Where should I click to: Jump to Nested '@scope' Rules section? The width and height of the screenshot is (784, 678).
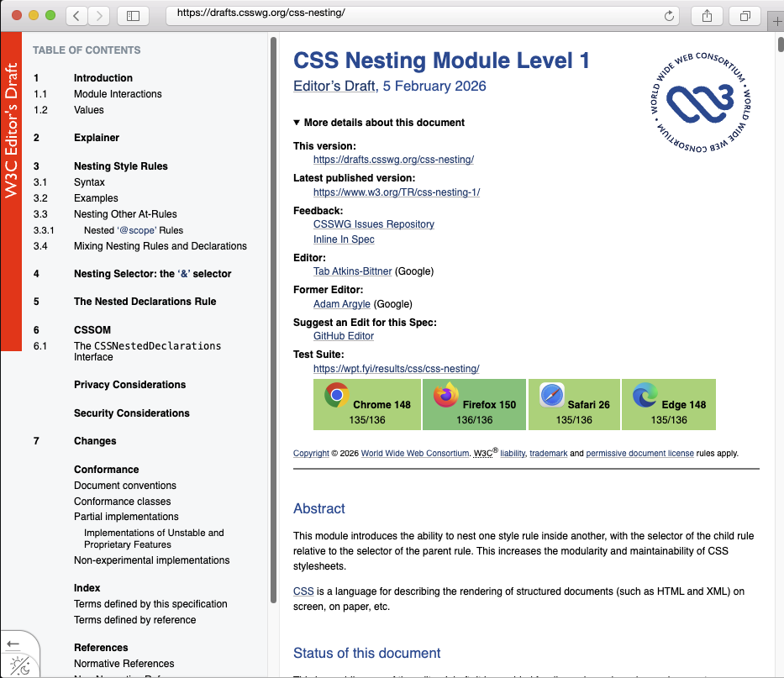[134, 230]
